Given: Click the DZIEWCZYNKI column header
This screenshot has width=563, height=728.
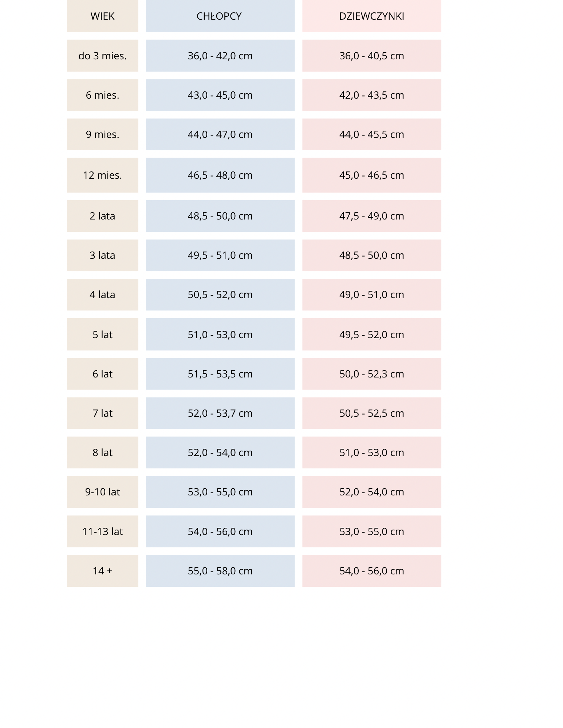Looking at the screenshot, I should coord(371,16).
